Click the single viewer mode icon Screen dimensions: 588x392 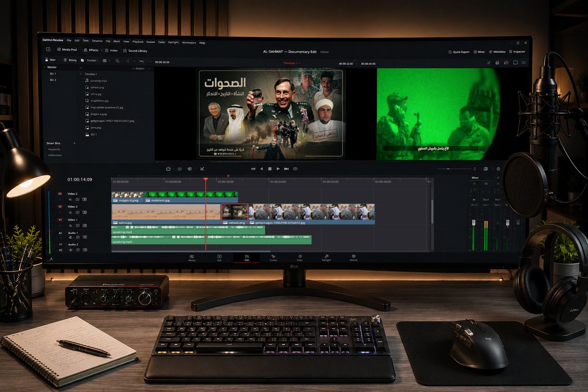[x=515, y=63]
